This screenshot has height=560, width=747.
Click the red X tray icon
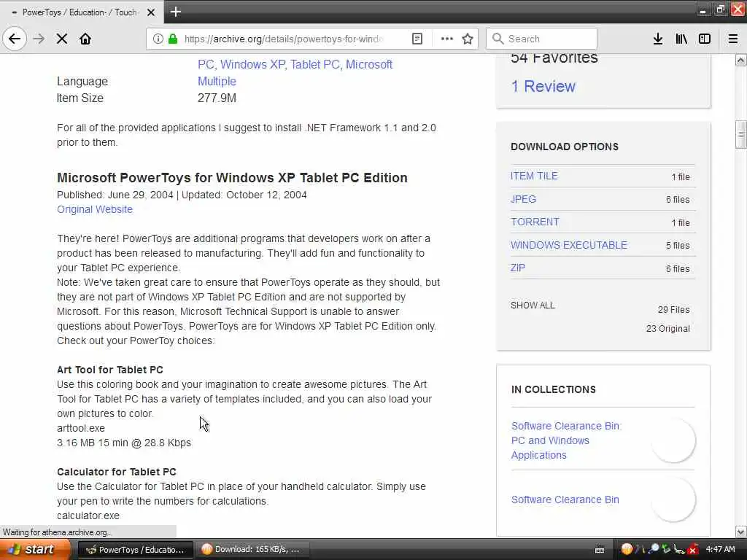coord(693,550)
